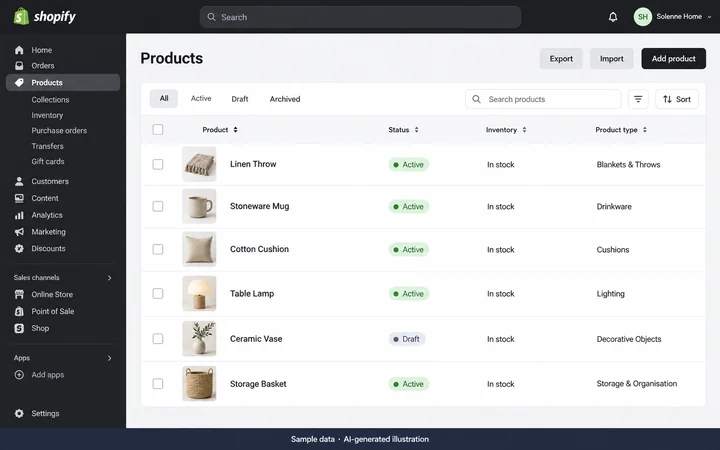Switch to the Draft tab
The image size is (720, 450).
[240, 99]
